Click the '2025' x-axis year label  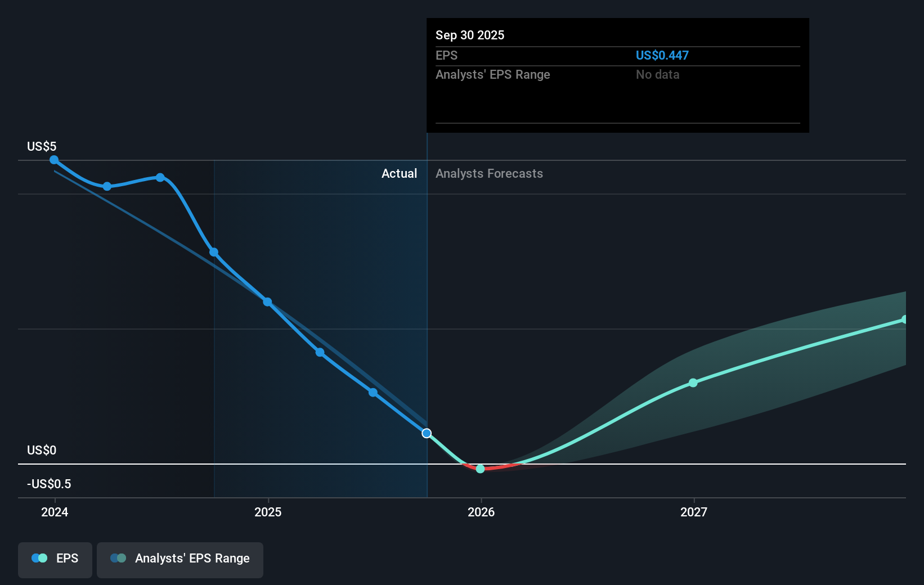(x=268, y=512)
